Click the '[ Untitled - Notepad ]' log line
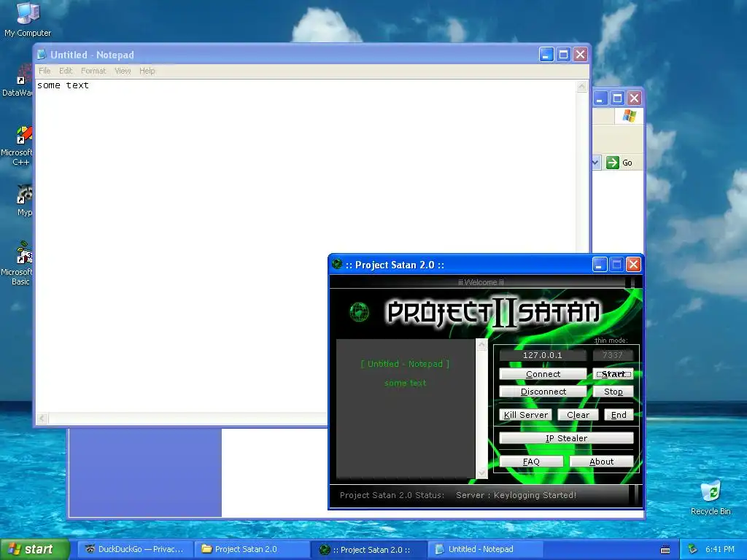This screenshot has width=747, height=560. coord(405,364)
